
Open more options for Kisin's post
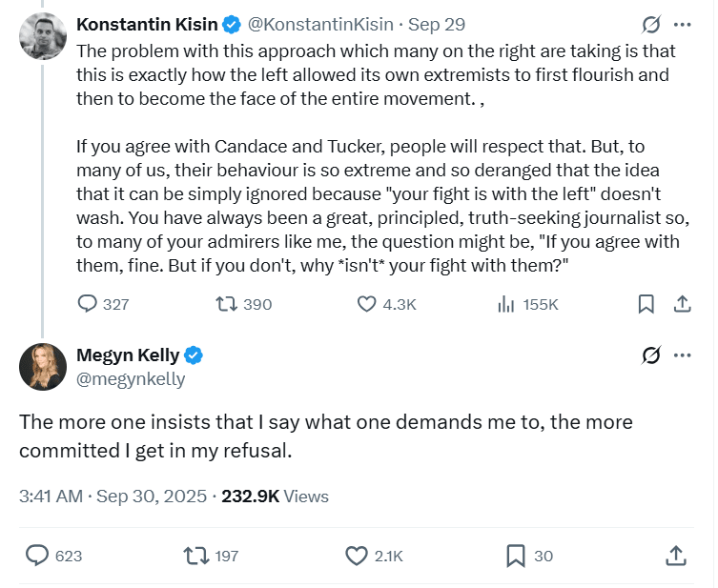pyautogui.click(x=682, y=25)
